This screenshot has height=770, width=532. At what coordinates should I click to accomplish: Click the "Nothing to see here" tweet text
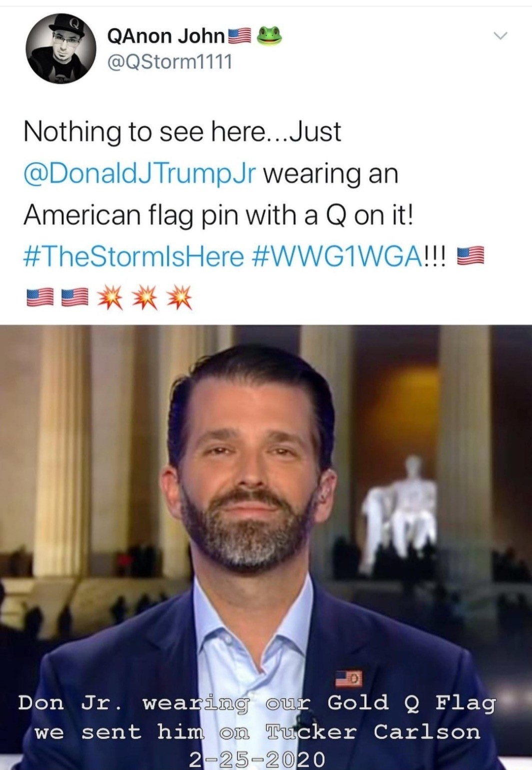click(x=182, y=132)
